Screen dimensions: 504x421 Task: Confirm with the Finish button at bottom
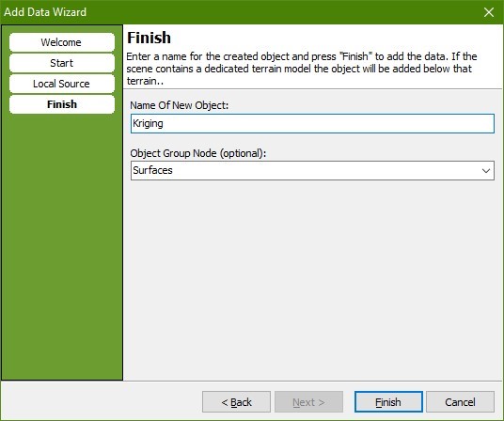pyautogui.click(x=388, y=401)
